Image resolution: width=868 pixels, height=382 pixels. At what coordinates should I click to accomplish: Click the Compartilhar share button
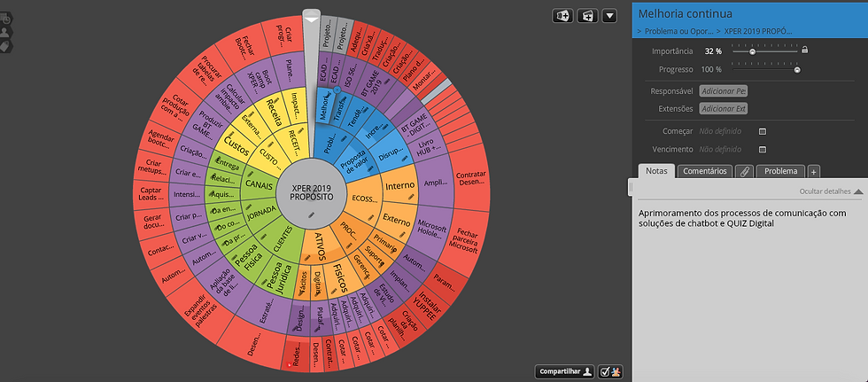coord(565,371)
